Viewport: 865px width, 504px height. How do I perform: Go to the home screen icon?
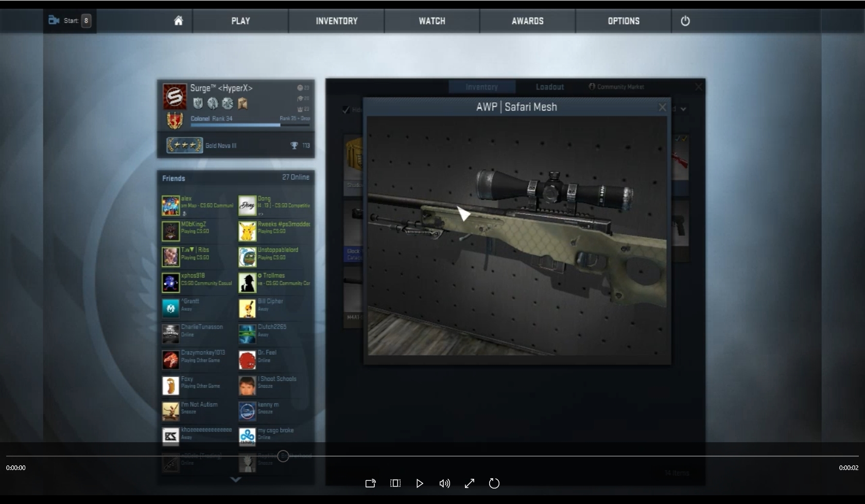tap(178, 21)
